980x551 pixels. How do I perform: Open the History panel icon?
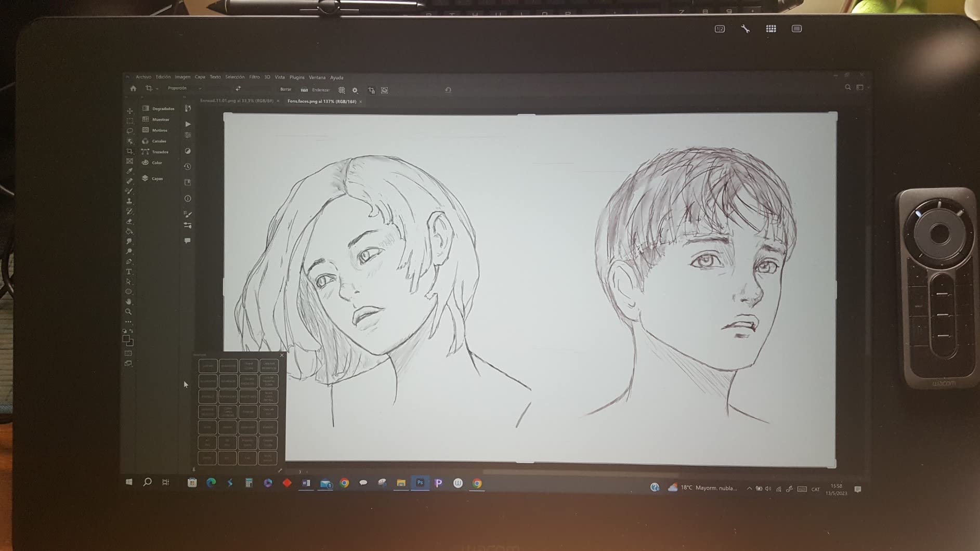(x=188, y=167)
